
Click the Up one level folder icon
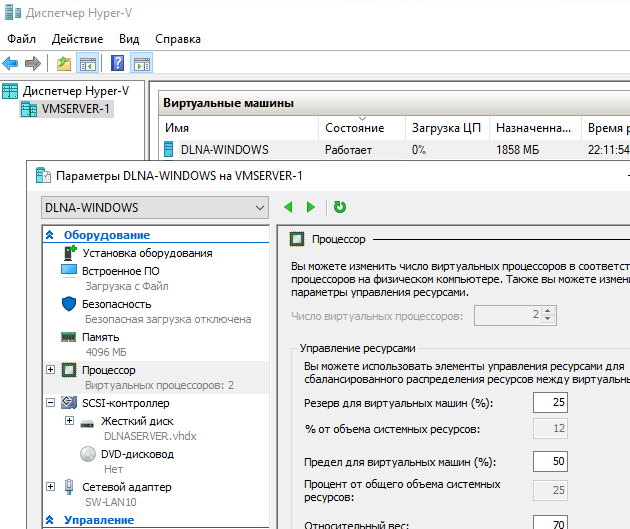click(63, 63)
